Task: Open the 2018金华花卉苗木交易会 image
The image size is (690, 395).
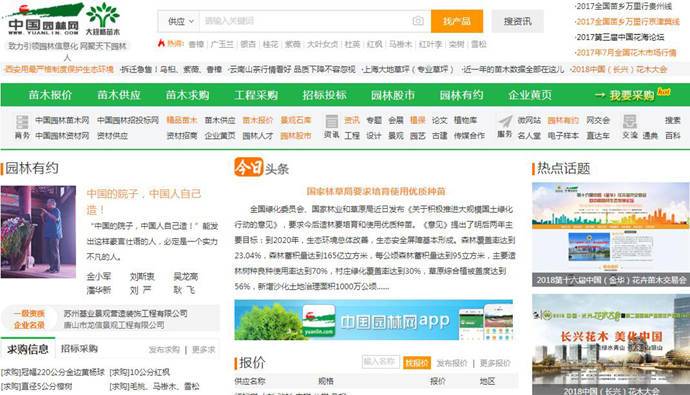Action: click(x=611, y=235)
